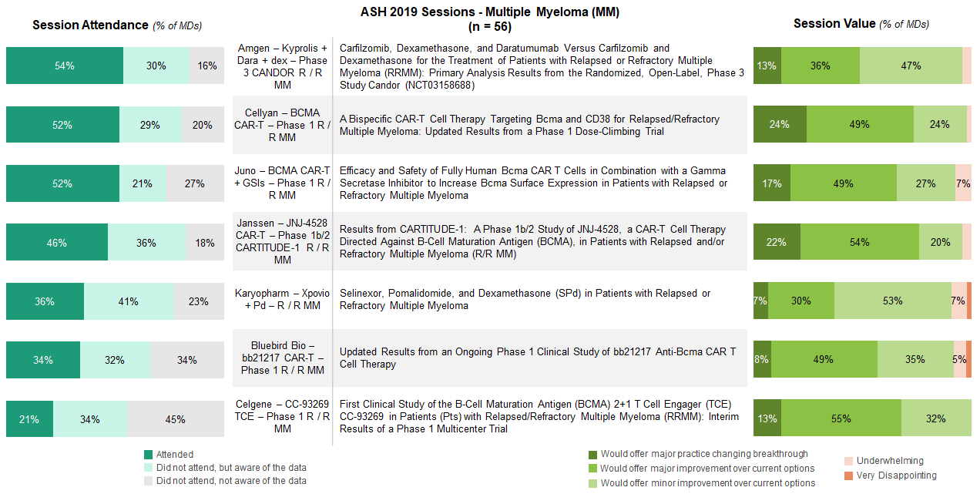Select the 30% aware bar in Amgen row
This screenshot has height=494, width=980.
[156, 66]
